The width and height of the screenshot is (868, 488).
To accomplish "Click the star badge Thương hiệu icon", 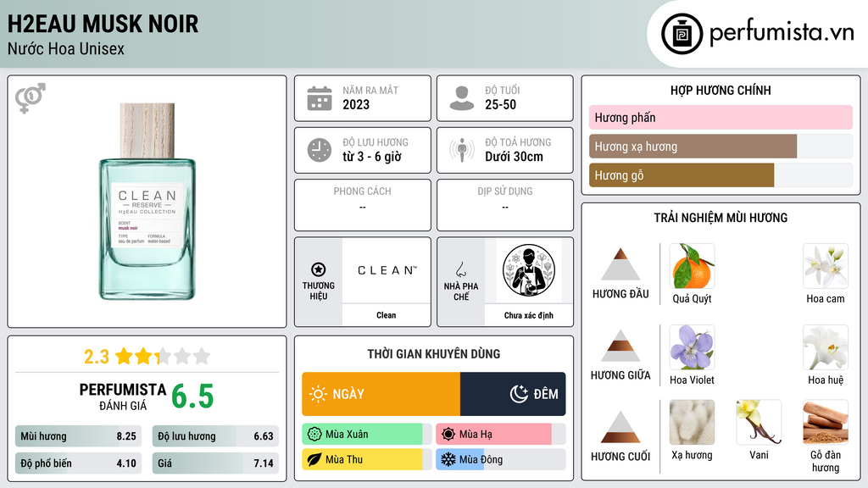I will [x=319, y=269].
